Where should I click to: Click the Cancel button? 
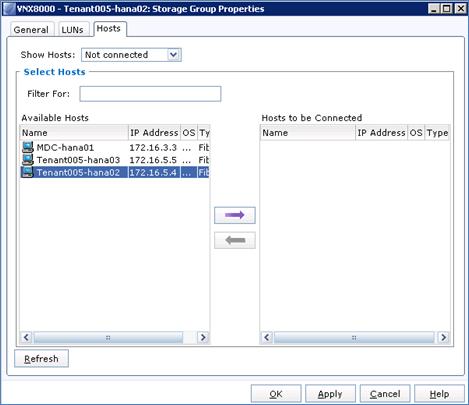coord(385,394)
